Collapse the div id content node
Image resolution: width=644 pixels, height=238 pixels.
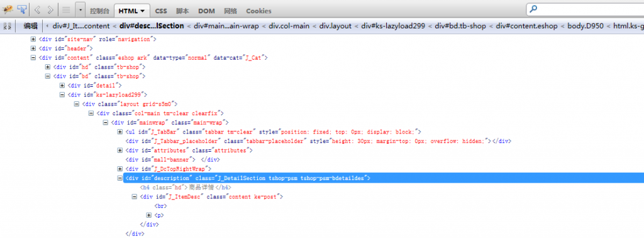click(x=34, y=58)
